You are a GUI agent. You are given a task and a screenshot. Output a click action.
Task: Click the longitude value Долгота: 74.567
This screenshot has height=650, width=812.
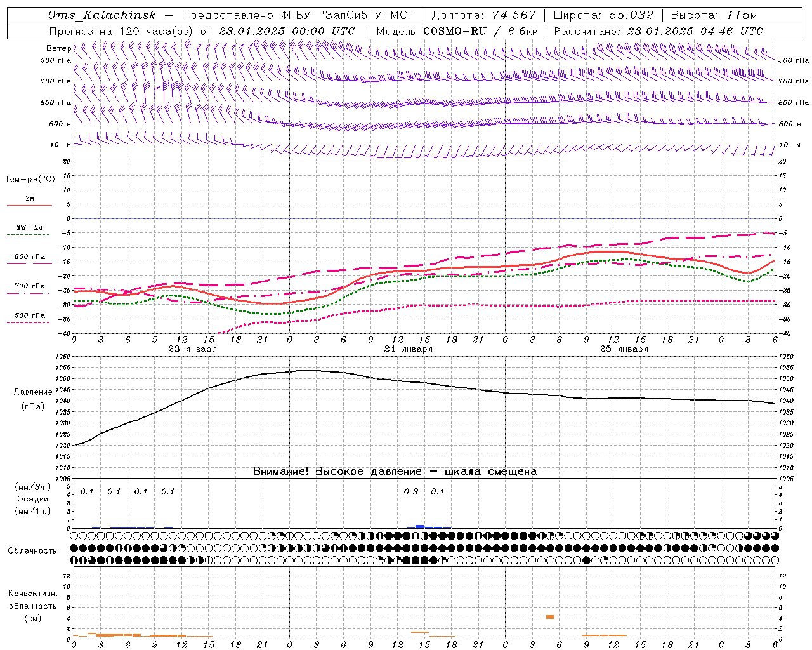483,15
